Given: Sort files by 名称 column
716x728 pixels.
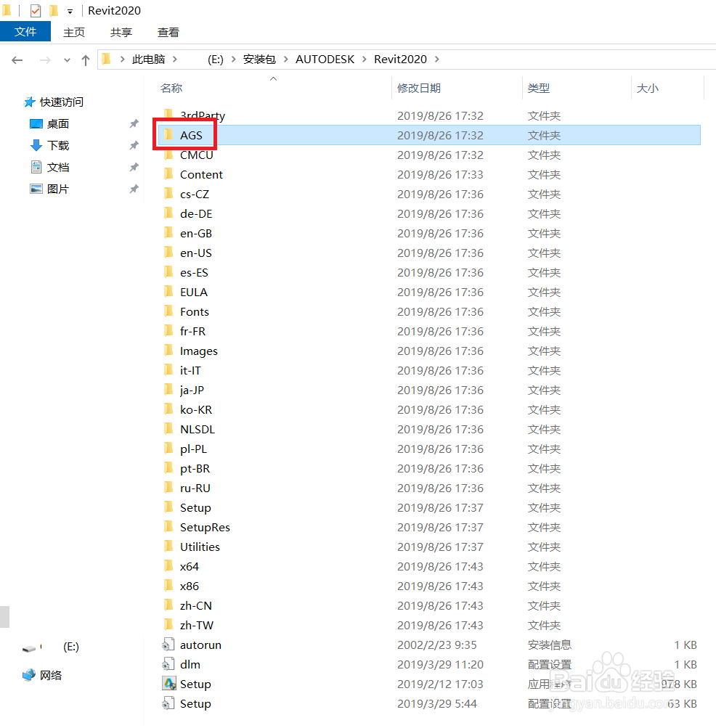Looking at the screenshot, I should pyautogui.click(x=171, y=88).
